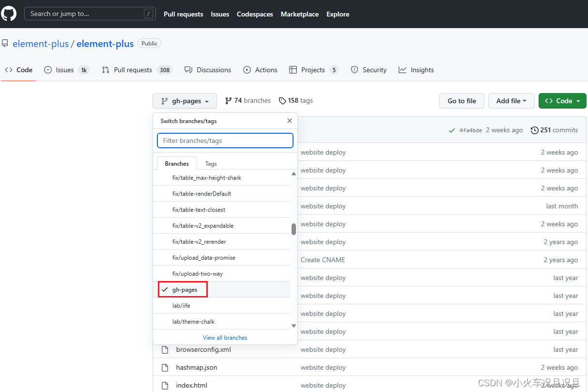The image size is (588, 392).
Task: Select branch lab/iife
Action: pyautogui.click(x=222, y=306)
